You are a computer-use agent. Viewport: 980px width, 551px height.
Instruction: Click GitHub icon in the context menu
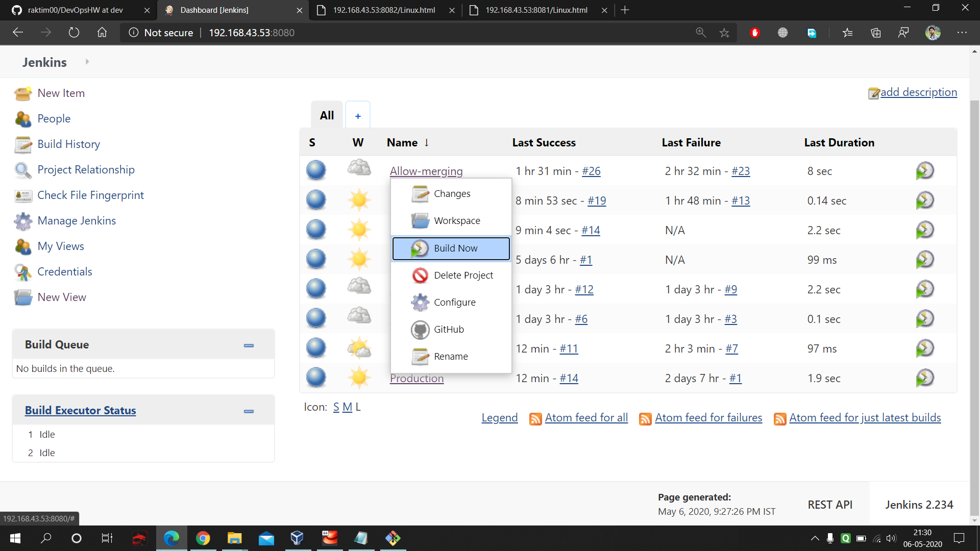click(x=420, y=330)
